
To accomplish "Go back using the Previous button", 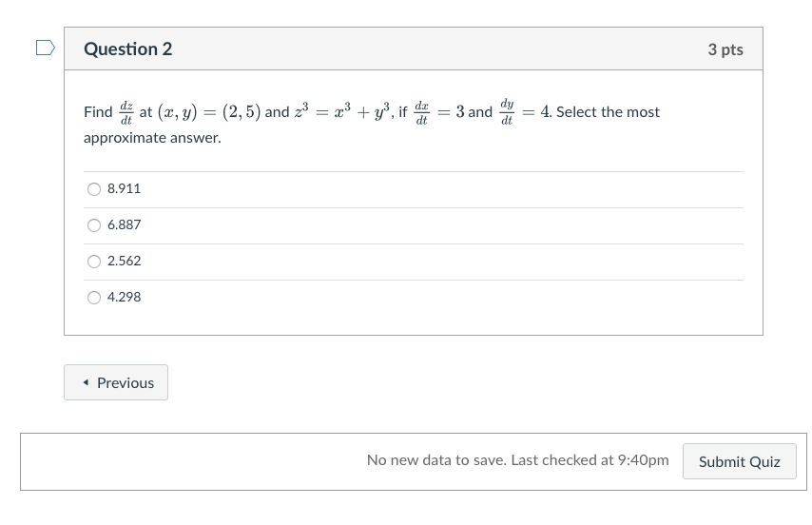I will coord(116,382).
